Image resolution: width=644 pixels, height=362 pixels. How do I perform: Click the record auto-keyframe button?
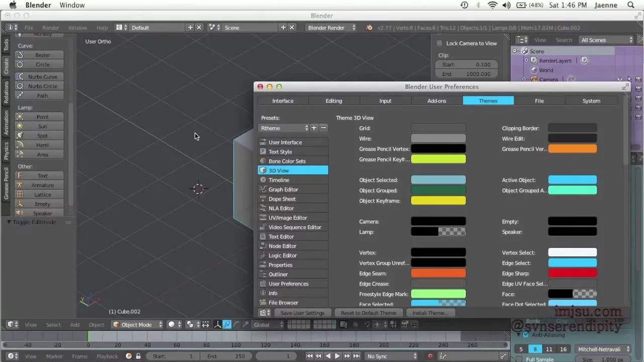pyautogui.click(x=430, y=356)
